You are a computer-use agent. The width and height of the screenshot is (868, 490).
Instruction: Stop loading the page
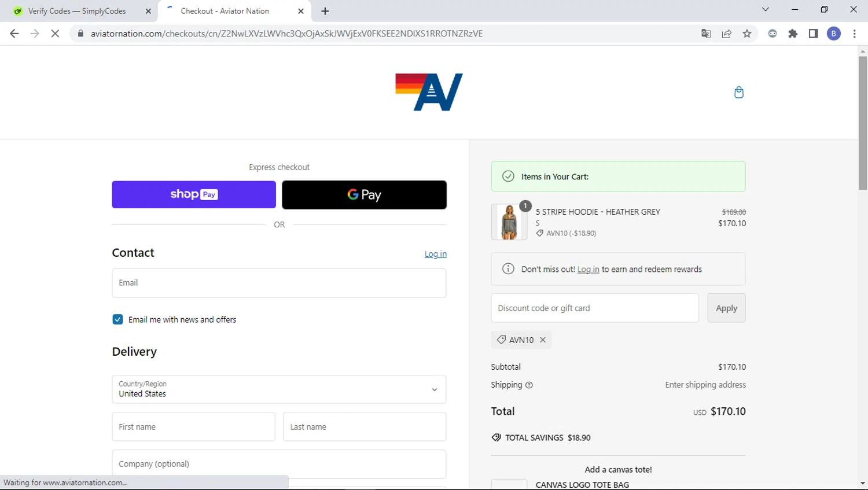[55, 34]
